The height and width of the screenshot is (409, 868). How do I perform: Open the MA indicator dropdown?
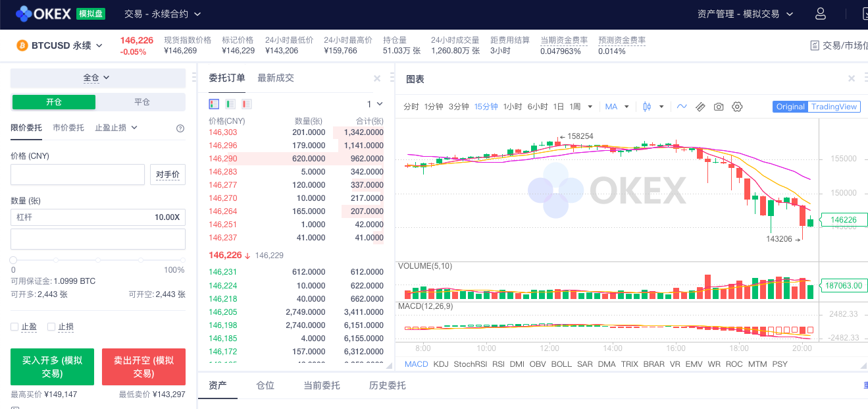pos(617,107)
